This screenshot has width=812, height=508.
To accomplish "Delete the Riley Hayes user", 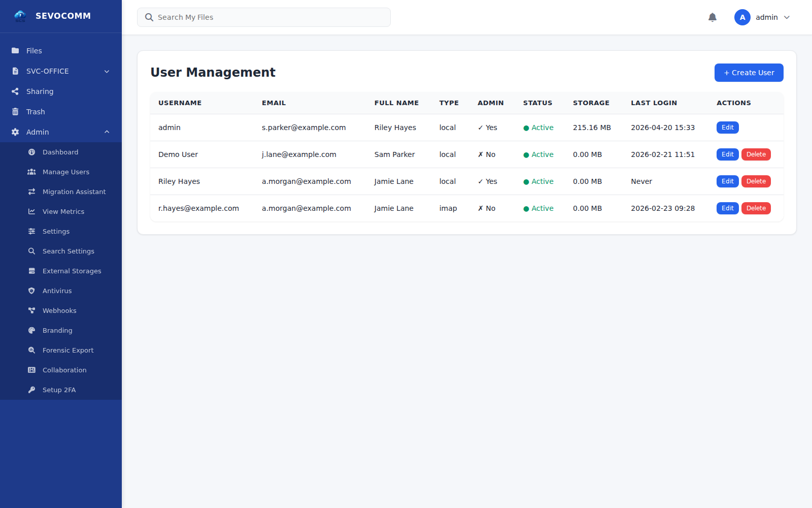I will tap(756, 181).
